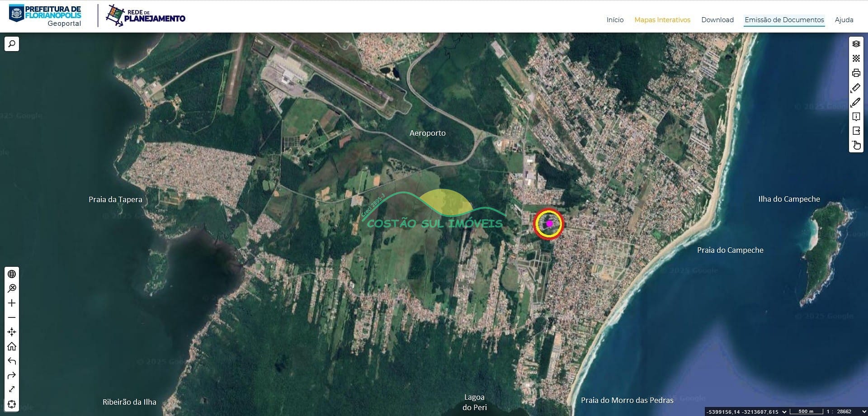The image size is (868, 416).
Task: Open the layers stack panel
Action: (856, 44)
